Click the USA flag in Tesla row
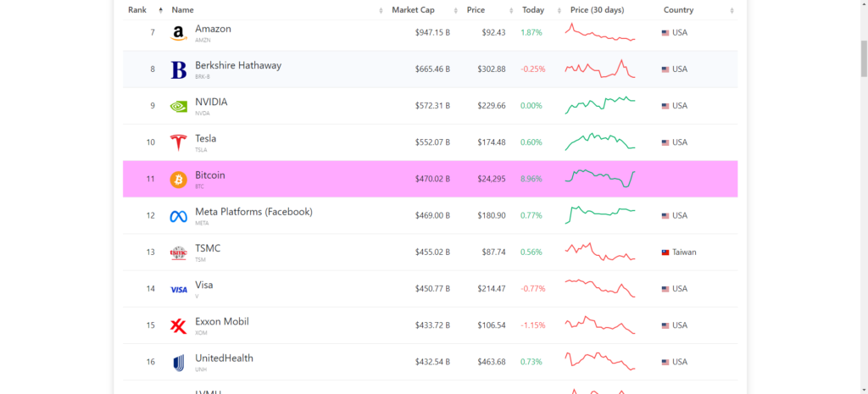 click(x=665, y=142)
